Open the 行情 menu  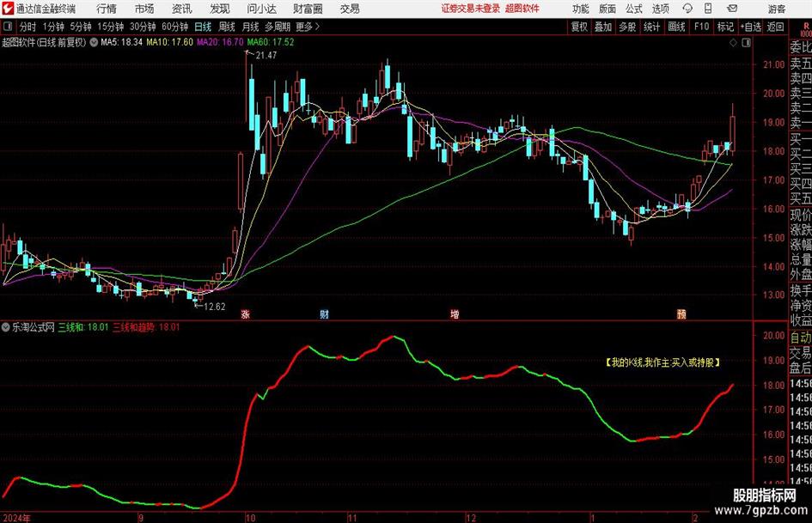coord(107,9)
